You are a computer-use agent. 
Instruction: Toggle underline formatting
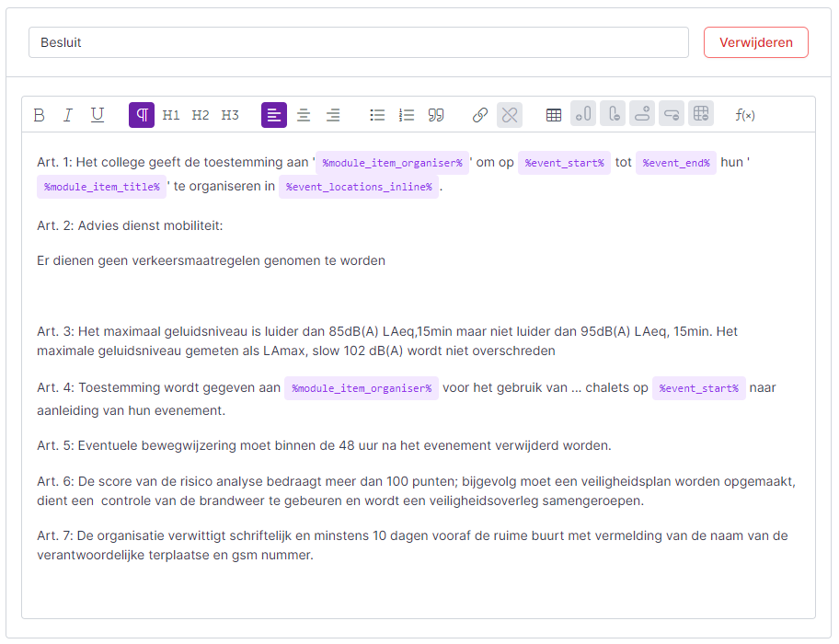click(x=98, y=115)
